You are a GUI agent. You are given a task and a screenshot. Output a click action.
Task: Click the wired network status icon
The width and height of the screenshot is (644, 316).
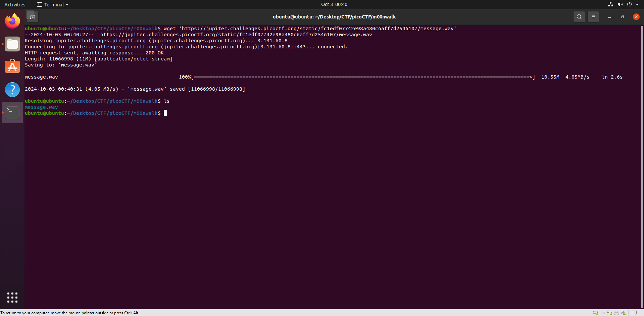(x=610, y=4)
